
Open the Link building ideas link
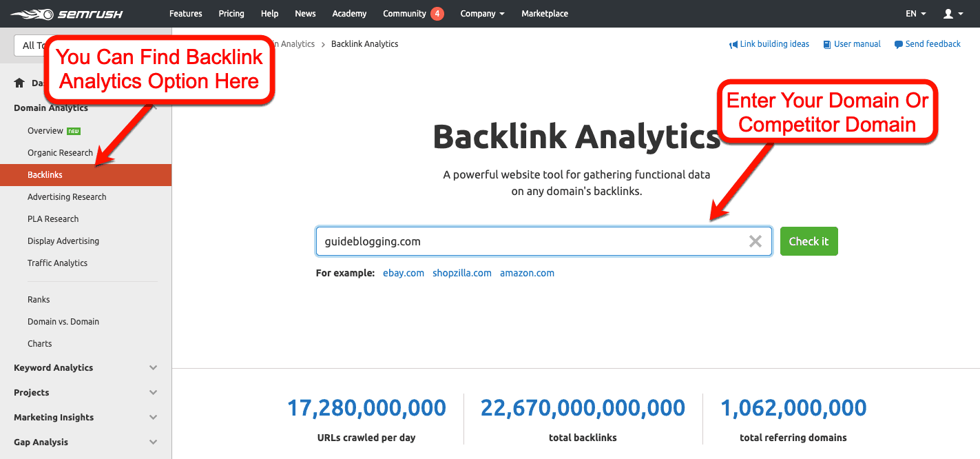pyautogui.click(x=775, y=44)
